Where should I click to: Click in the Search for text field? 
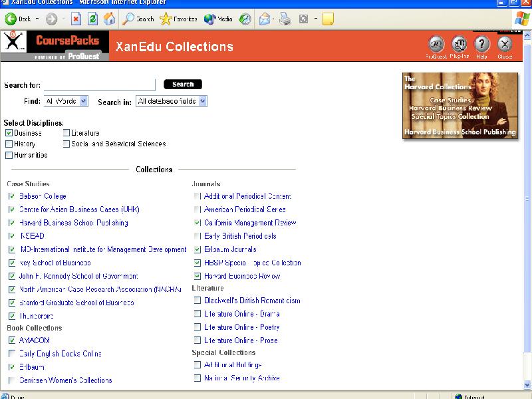(100, 85)
